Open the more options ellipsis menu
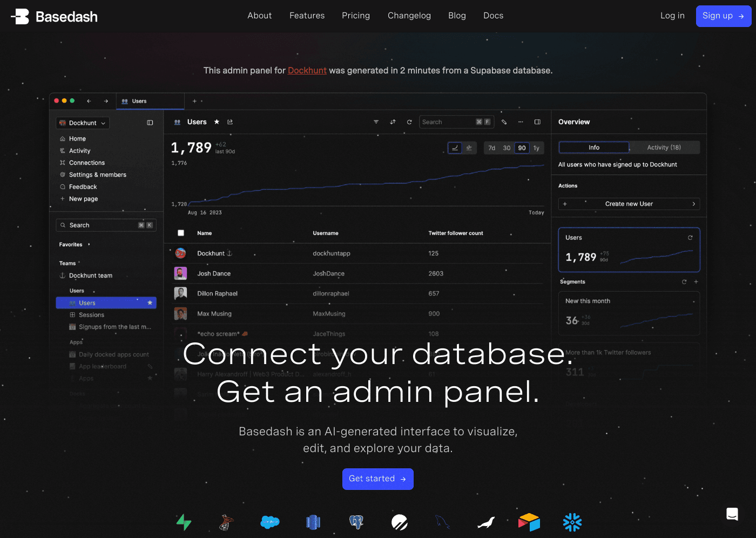This screenshot has height=538, width=756. pos(521,122)
